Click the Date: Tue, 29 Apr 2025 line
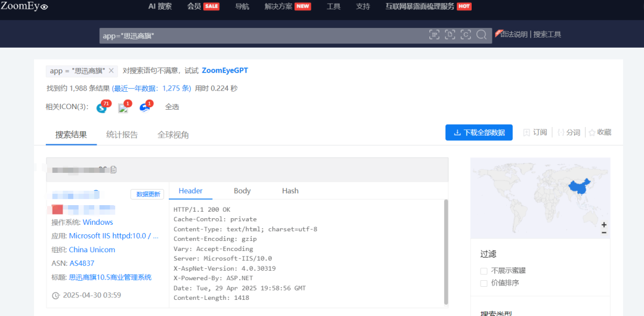This screenshot has width=644, height=316. pyautogui.click(x=240, y=288)
